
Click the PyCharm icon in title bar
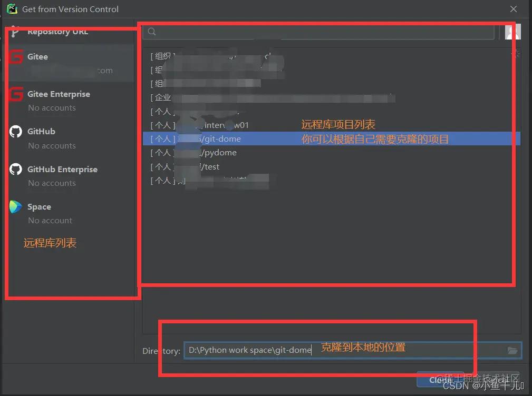[x=12, y=9]
